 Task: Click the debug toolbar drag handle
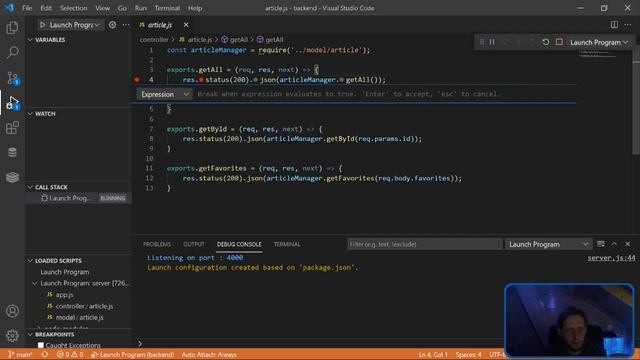point(481,42)
